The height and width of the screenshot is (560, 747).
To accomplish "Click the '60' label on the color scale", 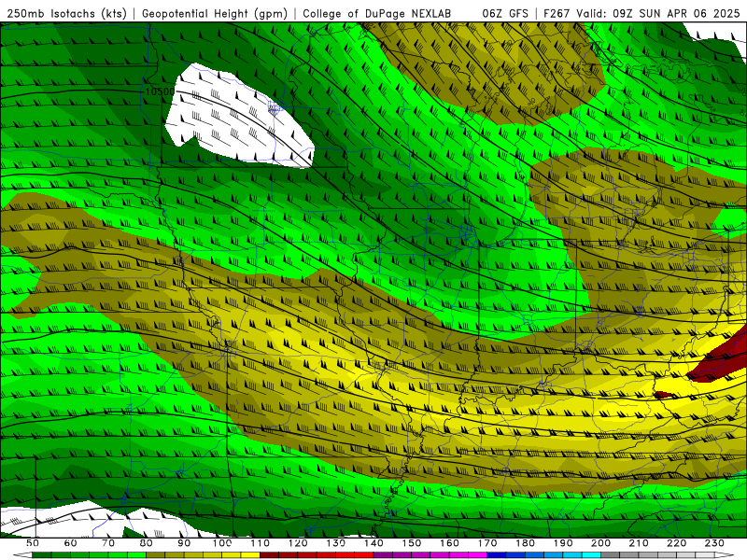I will 71,543.
